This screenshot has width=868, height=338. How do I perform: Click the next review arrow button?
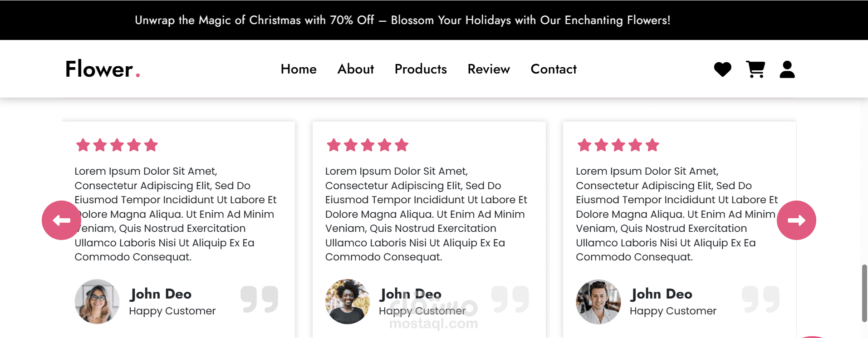pyautogui.click(x=796, y=220)
